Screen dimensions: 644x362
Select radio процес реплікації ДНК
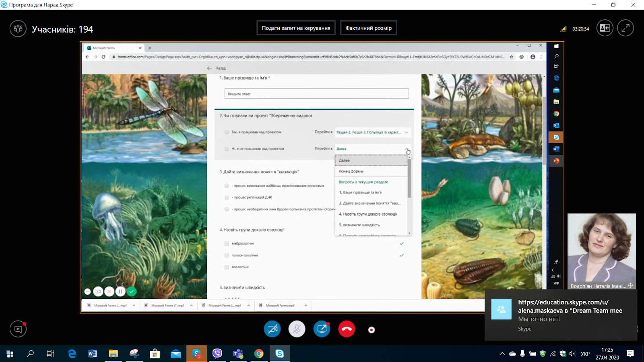227,197
